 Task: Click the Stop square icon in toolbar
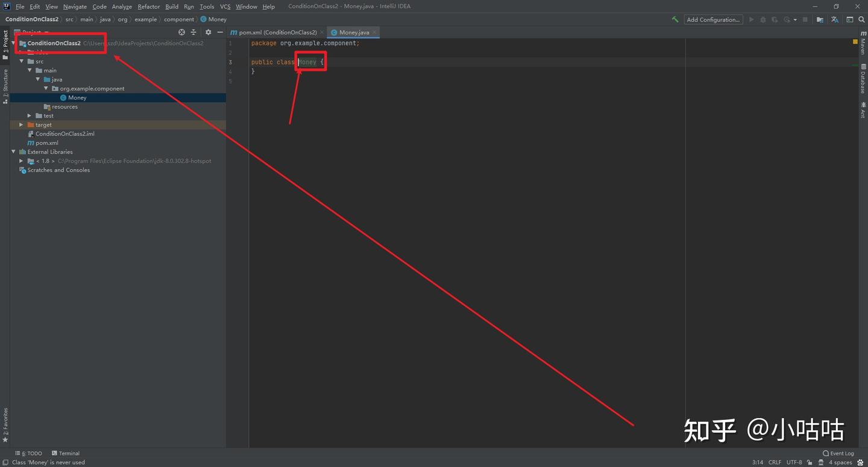click(805, 19)
